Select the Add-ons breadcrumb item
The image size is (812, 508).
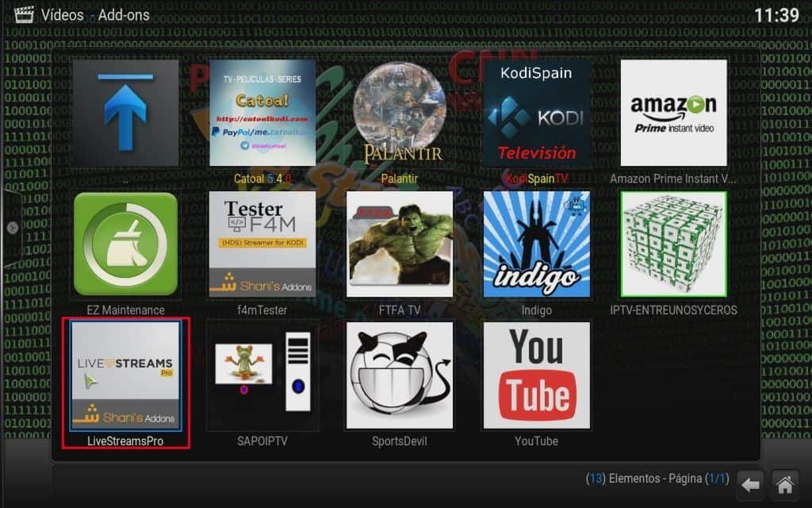124,14
